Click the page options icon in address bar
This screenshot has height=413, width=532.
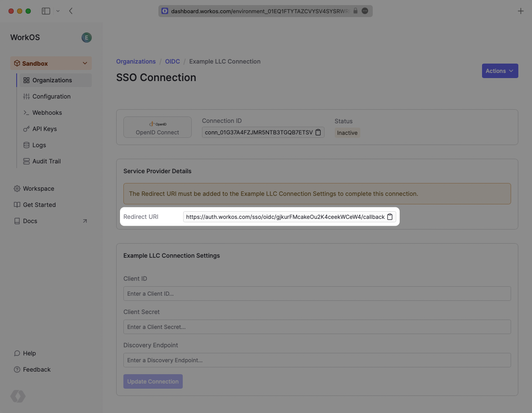click(x=365, y=11)
